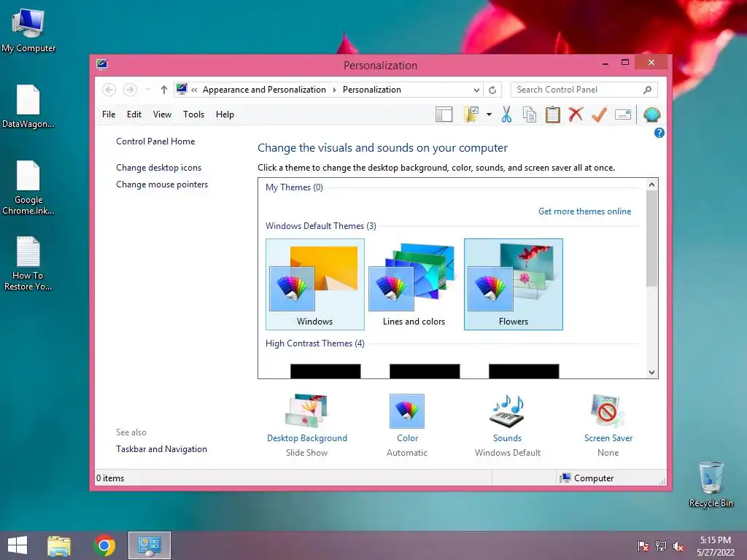Open Change mouse pointers link
747x560 pixels.
pos(162,184)
